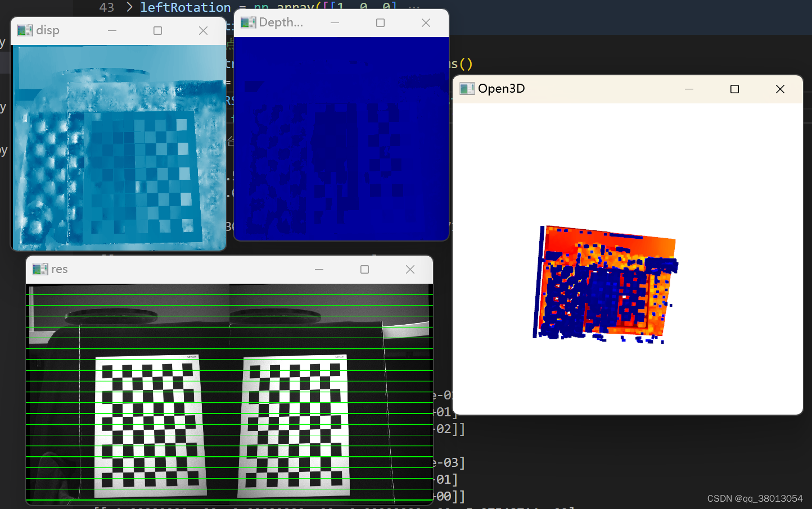The width and height of the screenshot is (812, 509).
Task: Close the res window
Action: coord(410,269)
